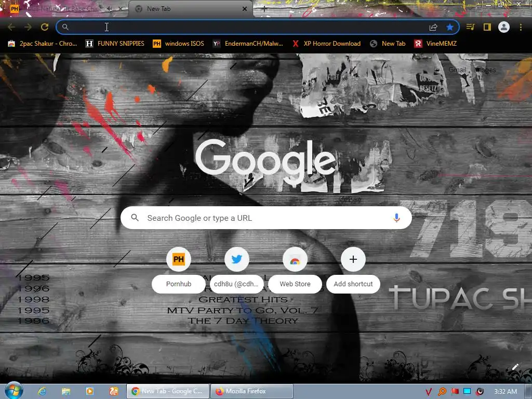Click the orange pinned taskbar app icon
The height and width of the screenshot is (399, 532).
[114, 391]
